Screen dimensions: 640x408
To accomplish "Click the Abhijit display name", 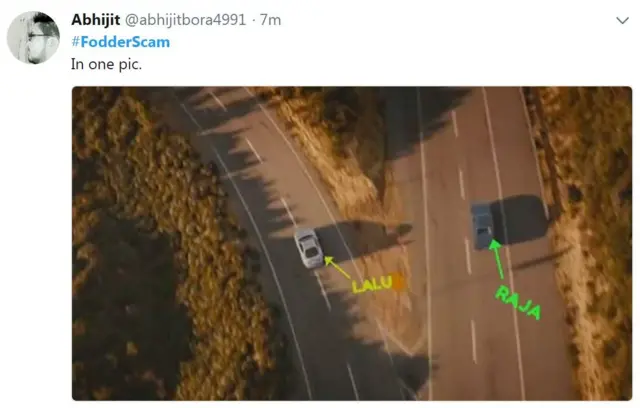I will [x=96, y=20].
